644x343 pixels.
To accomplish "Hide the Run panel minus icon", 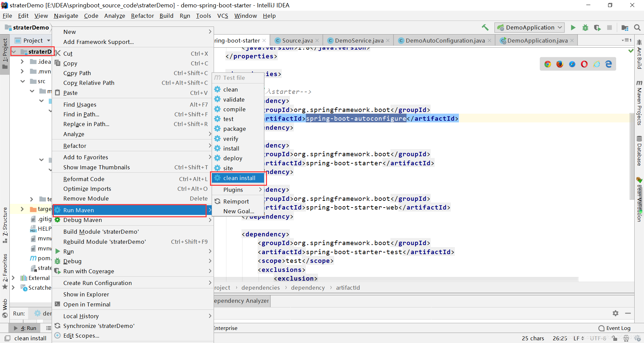I will tap(628, 313).
